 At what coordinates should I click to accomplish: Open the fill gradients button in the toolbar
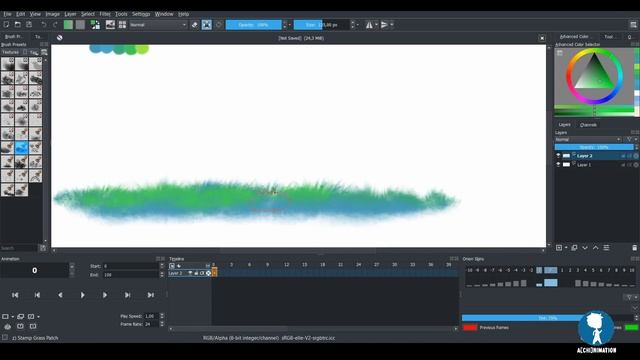point(68,25)
